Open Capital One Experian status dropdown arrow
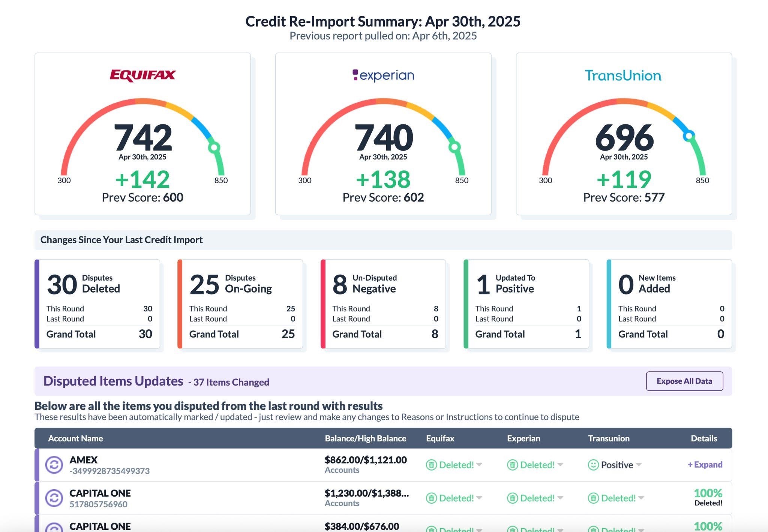 pos(560,498)
